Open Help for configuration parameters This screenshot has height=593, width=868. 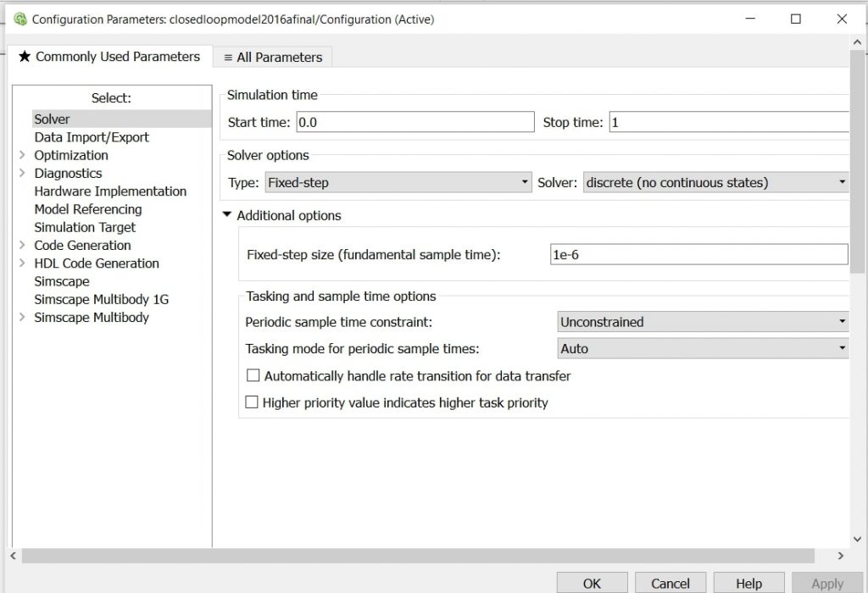coord(748,583)
